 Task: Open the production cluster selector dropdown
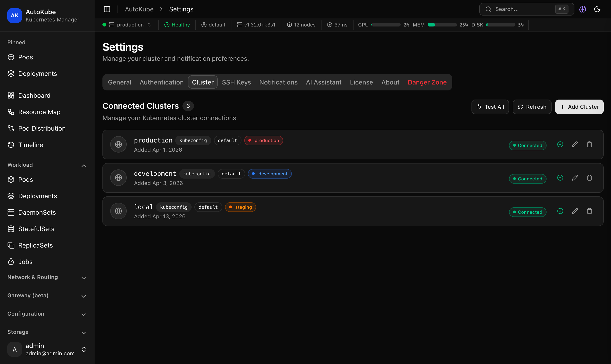[127, 25]
